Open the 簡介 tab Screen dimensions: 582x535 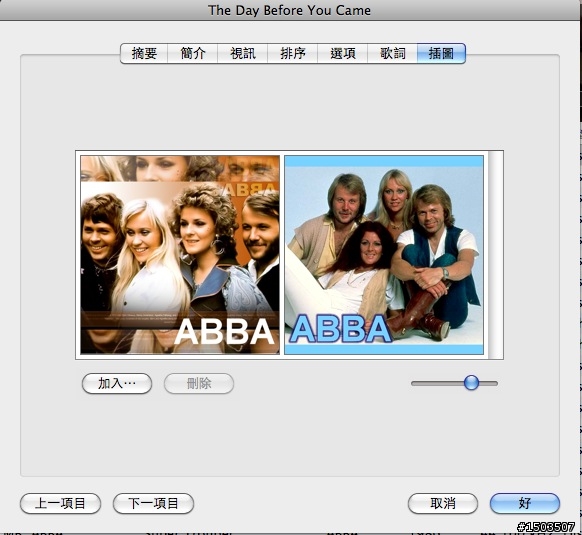(x=193, y=53)
